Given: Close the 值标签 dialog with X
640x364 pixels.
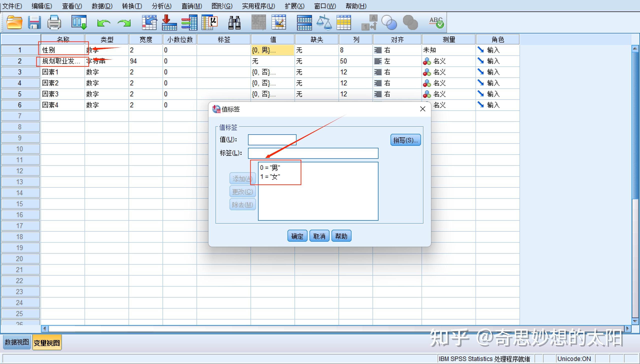Looking at the screenshot, I should [423, 109].
